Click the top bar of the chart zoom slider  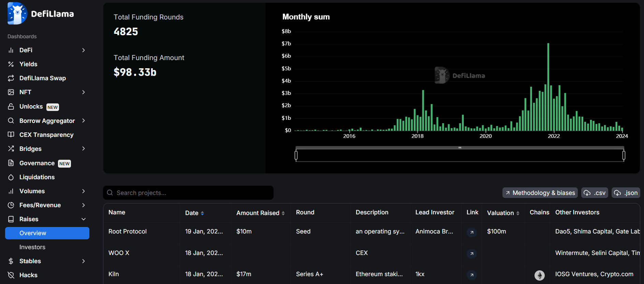click(x=460, y=148)
